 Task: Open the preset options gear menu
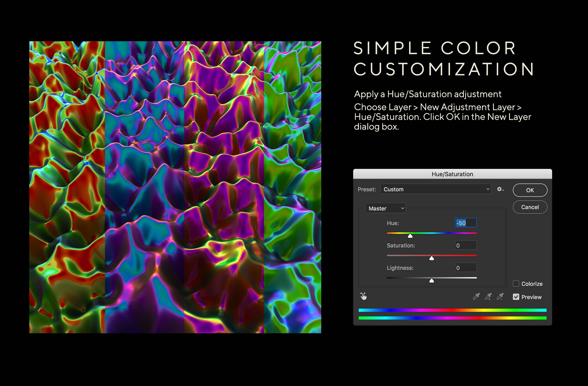500,189
